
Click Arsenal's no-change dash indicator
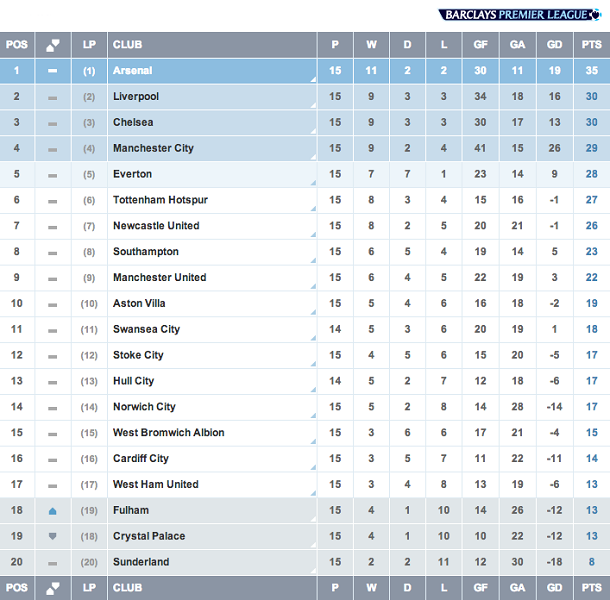point(53,71)
